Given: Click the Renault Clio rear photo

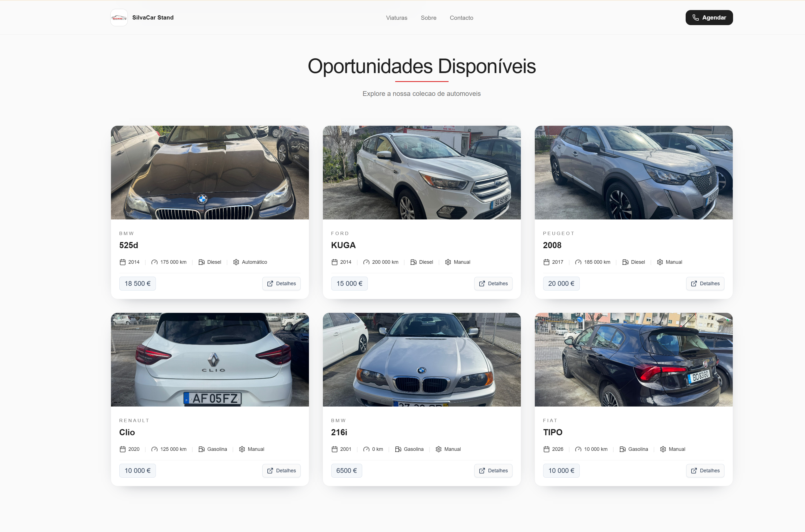Looking at the screenshot, I should 210,359.
